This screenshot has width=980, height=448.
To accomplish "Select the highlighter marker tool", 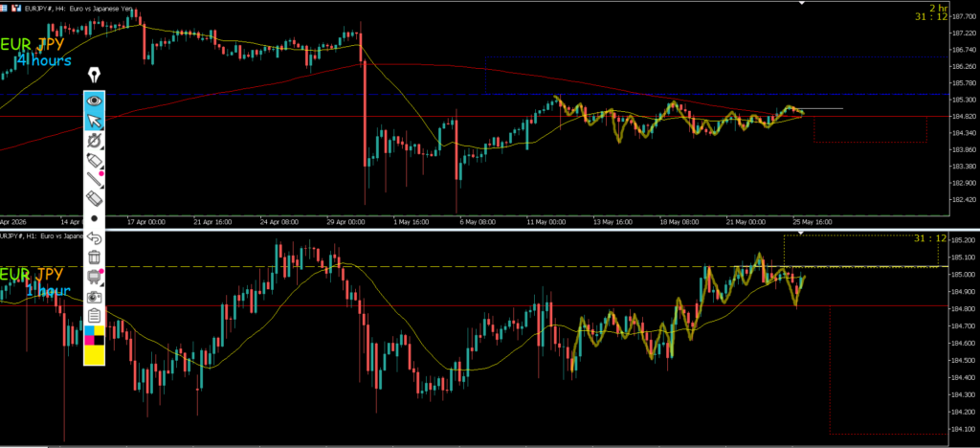I will [95, 160].
